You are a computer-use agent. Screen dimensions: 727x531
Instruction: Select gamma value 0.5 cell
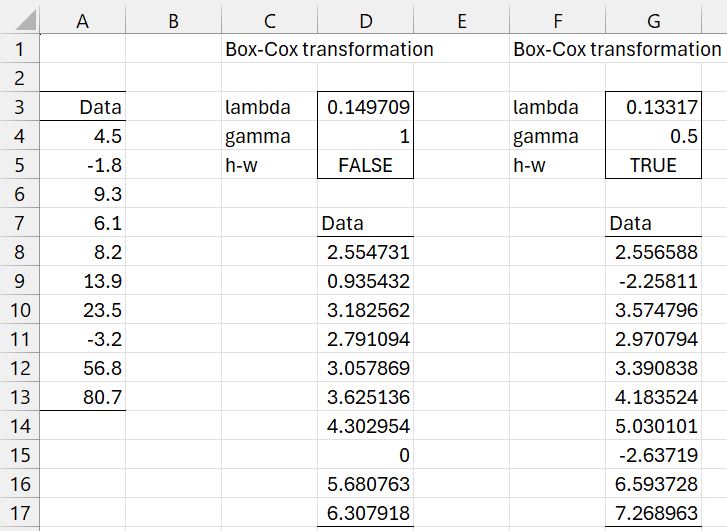pyautogui.click(x=653, y=136)
